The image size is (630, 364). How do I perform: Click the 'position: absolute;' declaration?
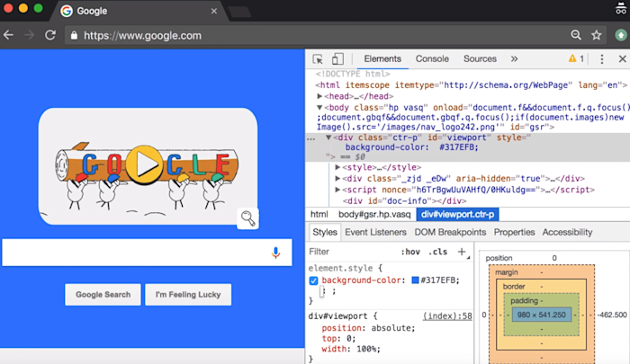(x=368, y=328)
